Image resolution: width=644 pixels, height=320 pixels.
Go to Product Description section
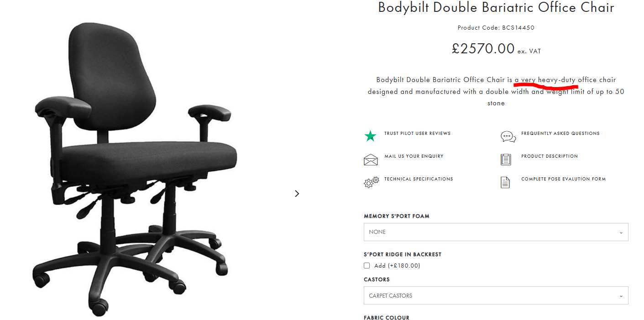(x=549, y=156)
